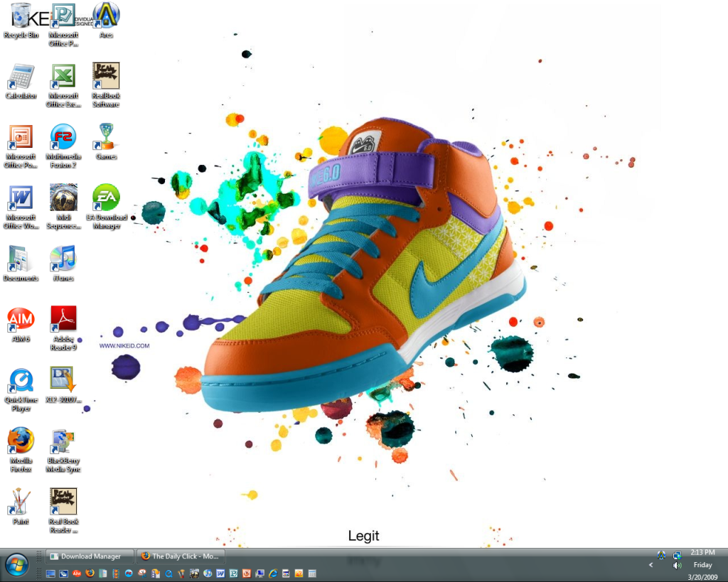Launch Microsoft Office Publisher desktop shortcut
Screen dimensions: 728x582
click(x=63, y=25)
